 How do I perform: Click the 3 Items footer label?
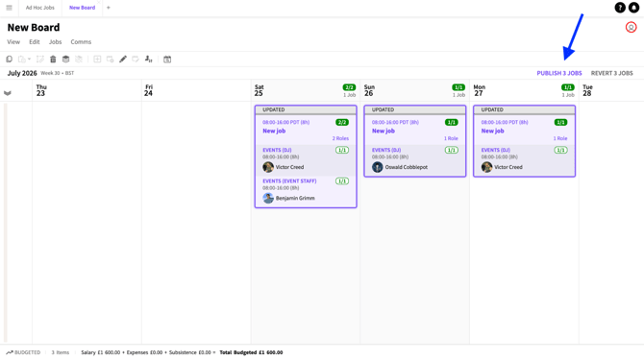pos(61,352)
